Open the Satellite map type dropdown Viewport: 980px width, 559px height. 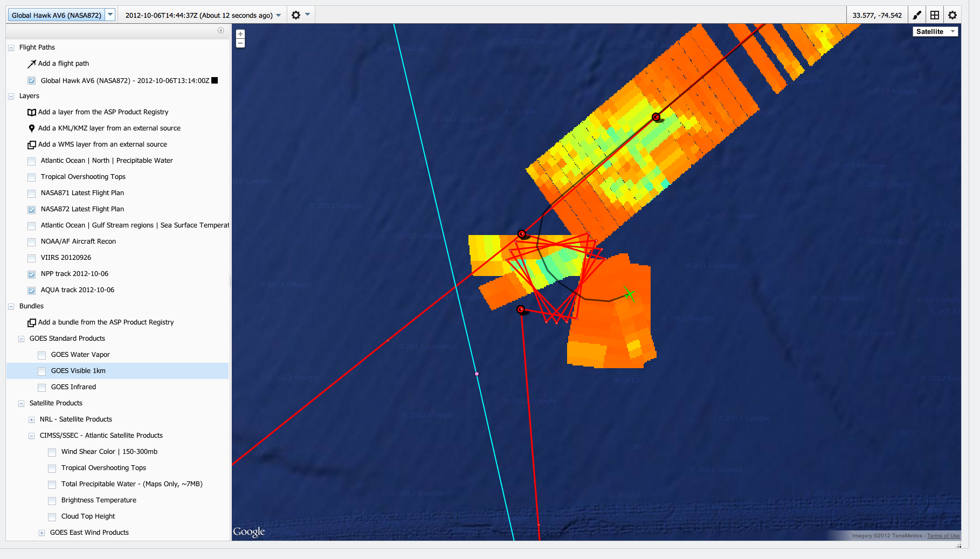click(x=935, y=32)
